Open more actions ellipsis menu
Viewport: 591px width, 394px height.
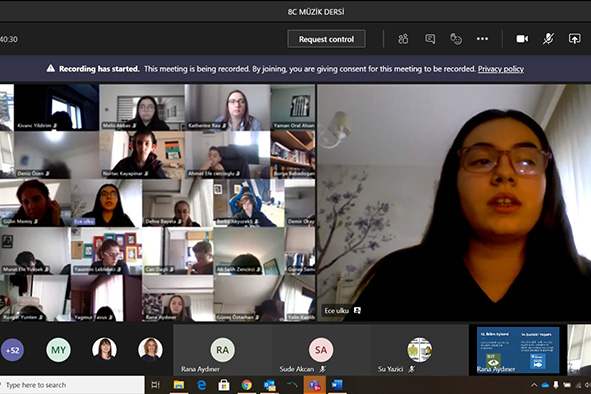point(482,39)
